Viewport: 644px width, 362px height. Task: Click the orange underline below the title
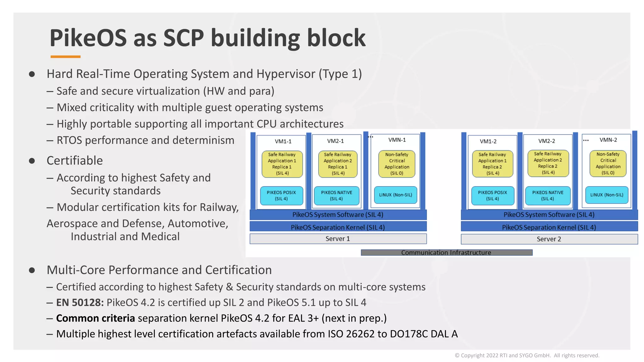(65, 57)
